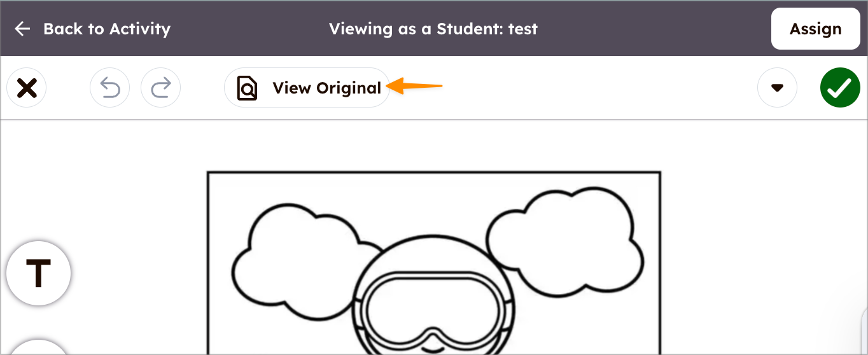
Task: Select the Text tool
Action: 38,273
